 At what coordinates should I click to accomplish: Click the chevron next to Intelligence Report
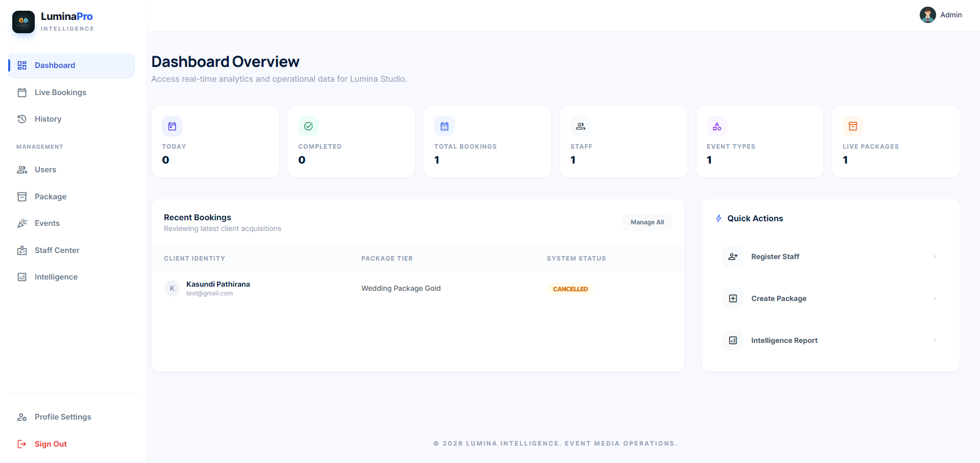(x=935, y=340)
